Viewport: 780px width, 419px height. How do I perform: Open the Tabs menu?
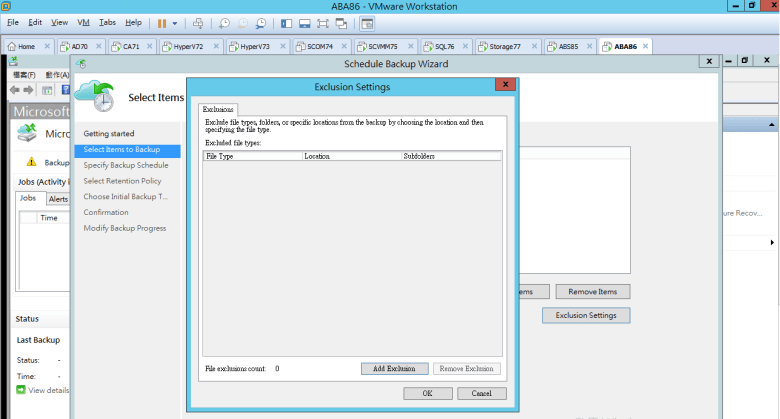coord(107,22)
